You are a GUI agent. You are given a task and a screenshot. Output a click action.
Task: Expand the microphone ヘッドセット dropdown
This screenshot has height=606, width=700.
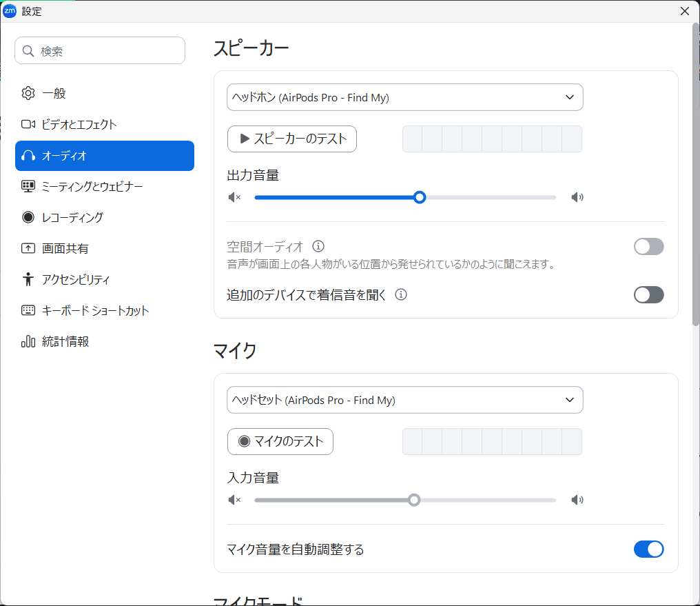405,400
